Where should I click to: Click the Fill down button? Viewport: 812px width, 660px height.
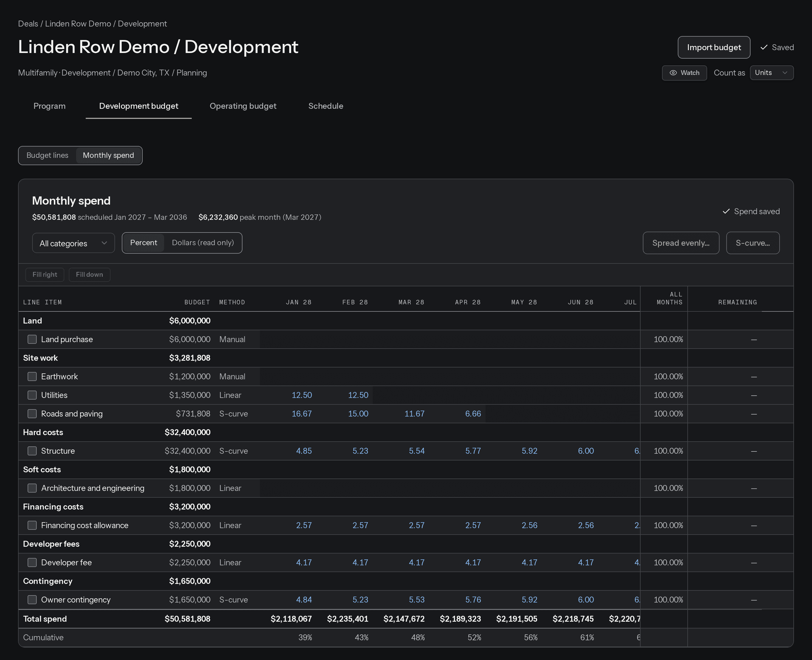[89, 274]
